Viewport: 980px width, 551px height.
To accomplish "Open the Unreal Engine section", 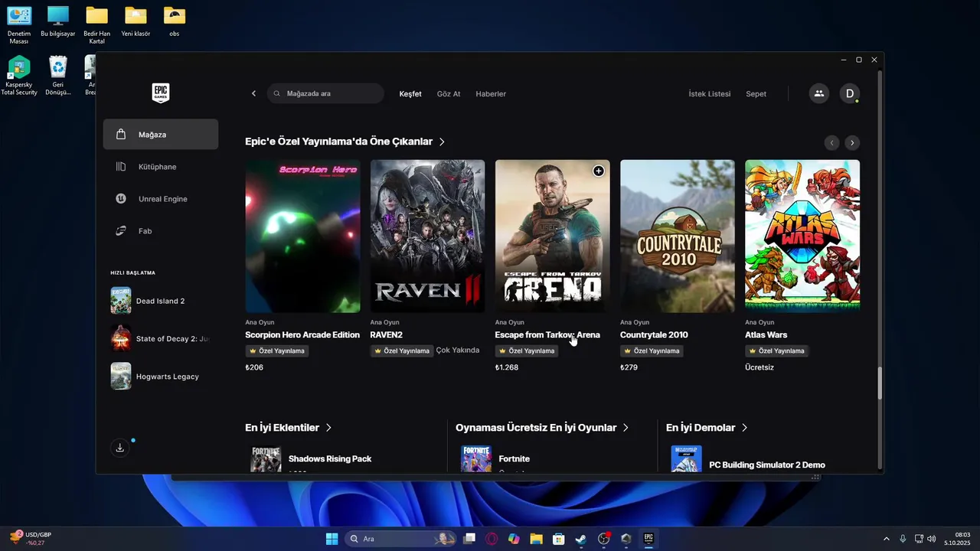I will (161, 199).
